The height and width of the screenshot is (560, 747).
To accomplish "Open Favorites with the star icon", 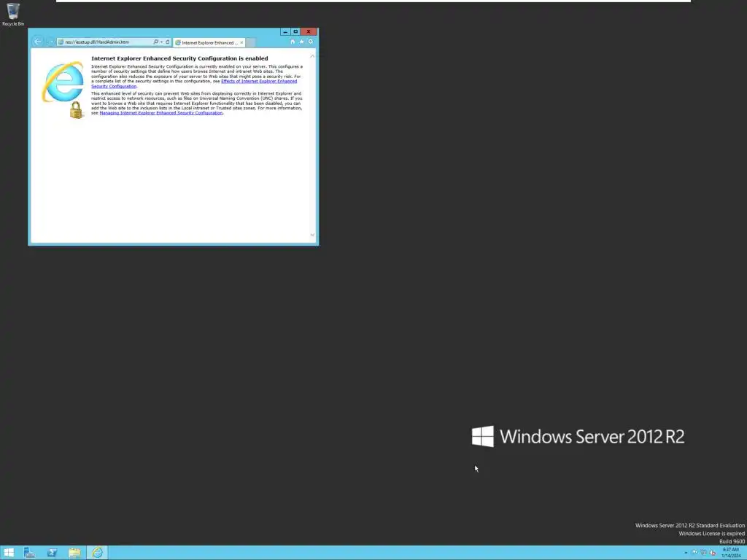I will [x=301, y=42].
